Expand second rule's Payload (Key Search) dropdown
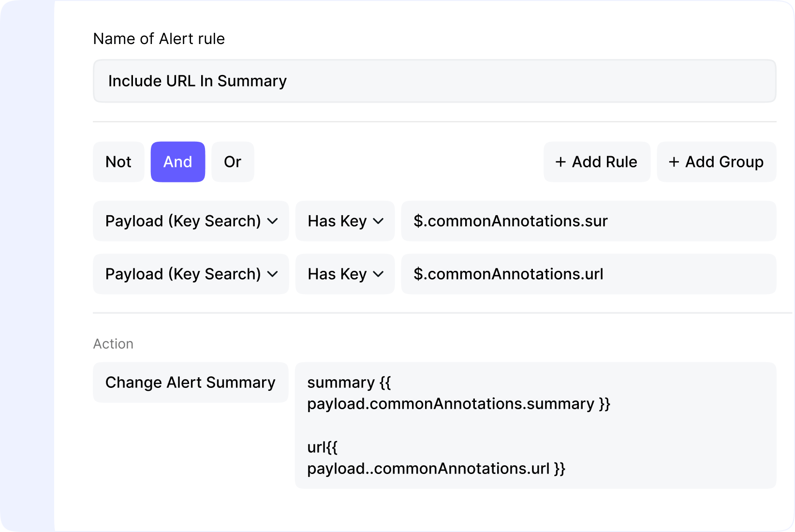 tap(191, 274)
